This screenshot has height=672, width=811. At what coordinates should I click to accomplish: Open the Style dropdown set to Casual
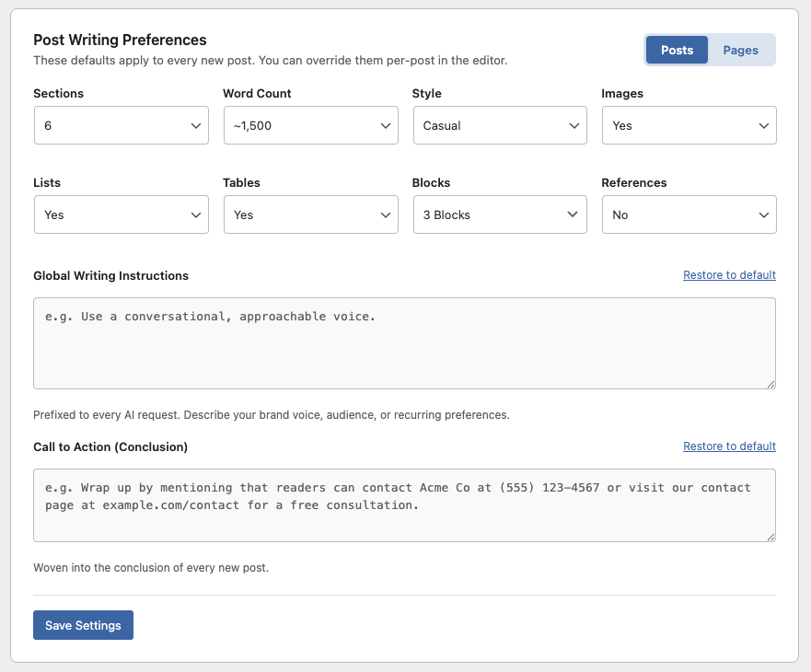[x=500, y=125]
